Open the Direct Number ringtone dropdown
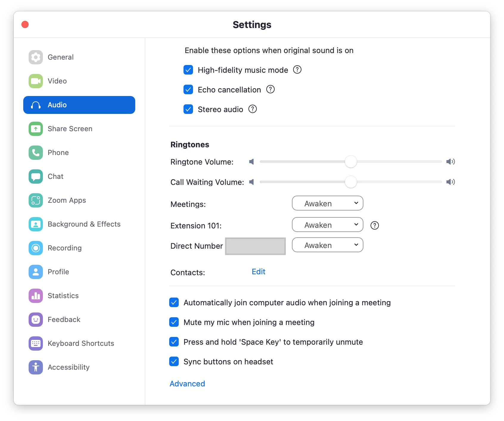This screenshot has width=504, height=421. pos(328,245)
